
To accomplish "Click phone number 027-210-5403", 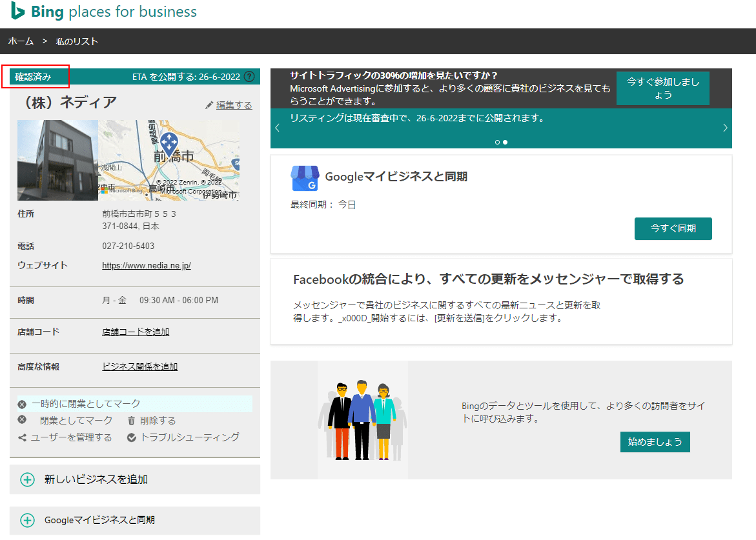I will pyautogui.click(x=128, y=246).
